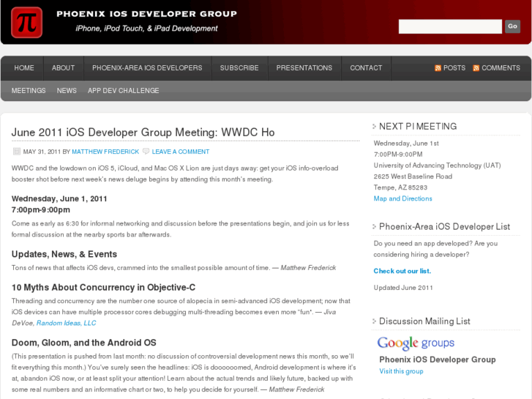
Task: Click in the search text field
Action: coord(450,26)
